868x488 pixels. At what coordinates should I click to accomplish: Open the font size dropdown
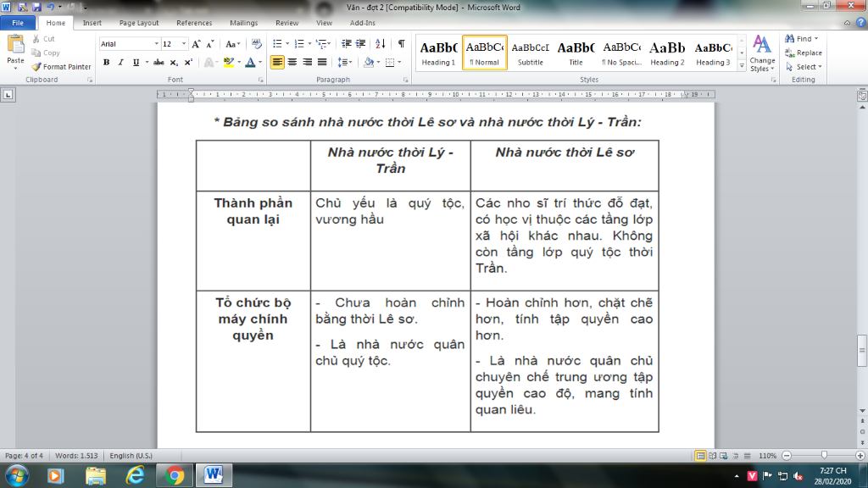tap(184, 44)
